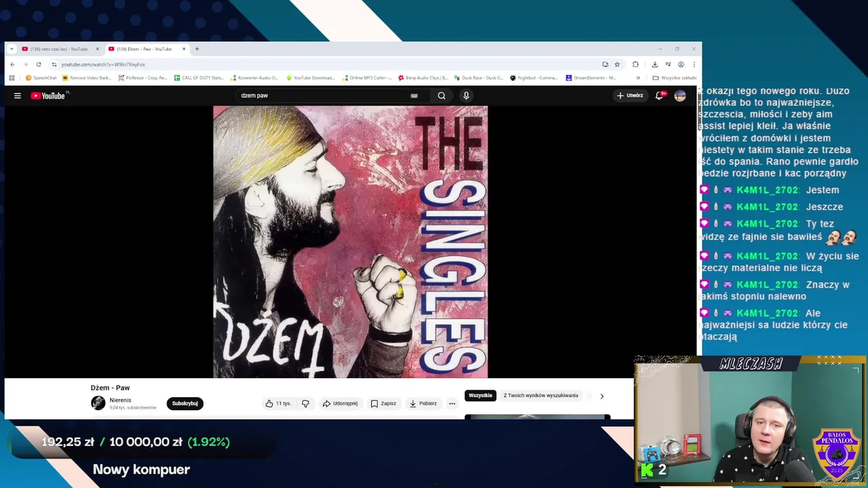Open more actions three-dot menu

(x=452, y=403)
